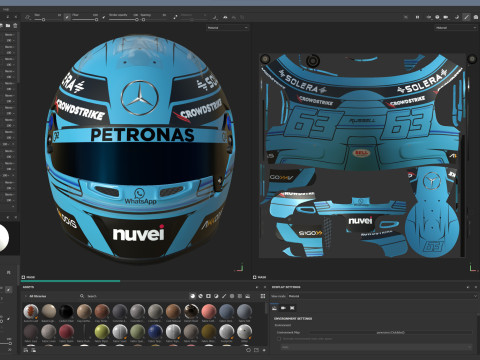Screen dimensions: 480x360
Task: Switch to the Rendering mode icon
Action: pyautogui.click(x=476, y=17)
